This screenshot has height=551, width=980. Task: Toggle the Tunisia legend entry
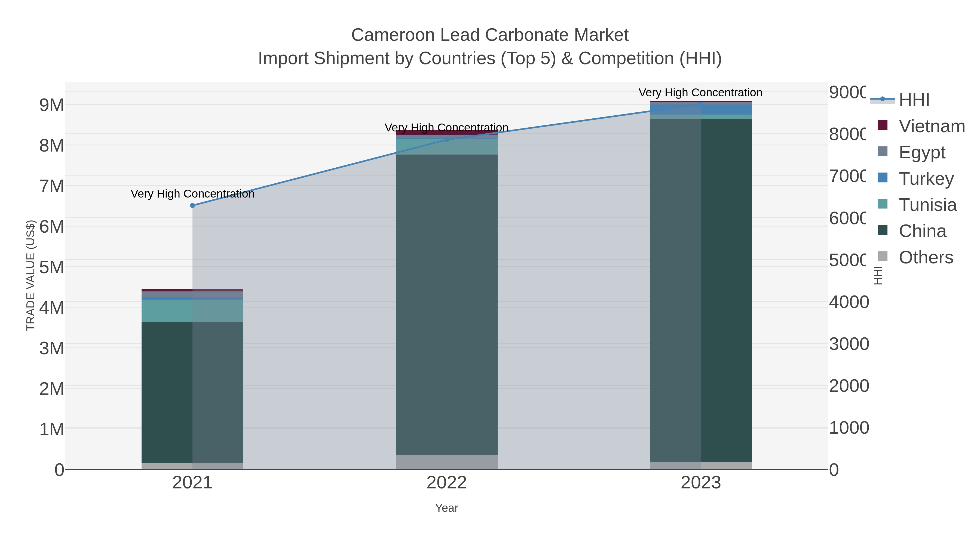tap(917, 205)
